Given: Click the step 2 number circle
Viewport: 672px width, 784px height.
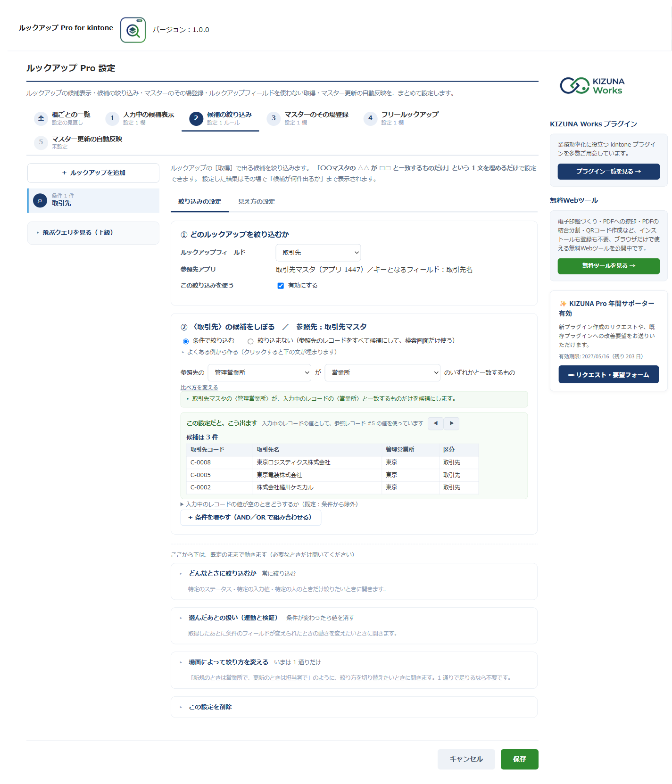Looking at the screenshot, I should 196,118.
